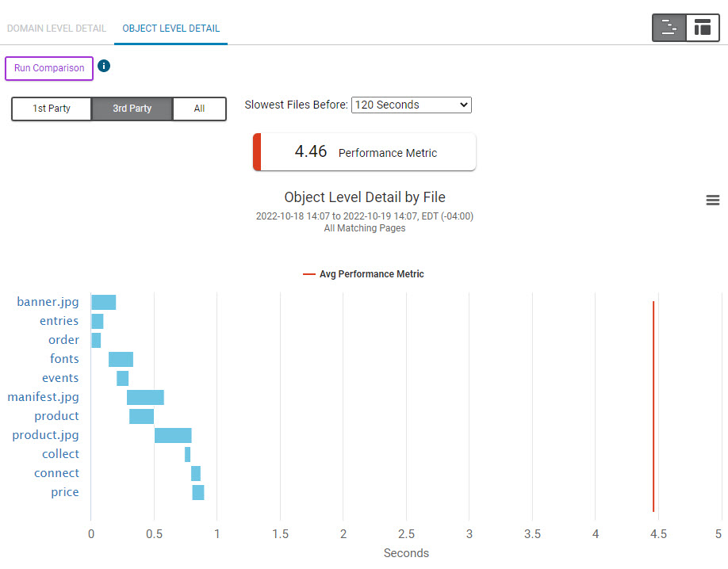Select the 1st Party filter
The image size is (728, 569).
coord(51,109)
